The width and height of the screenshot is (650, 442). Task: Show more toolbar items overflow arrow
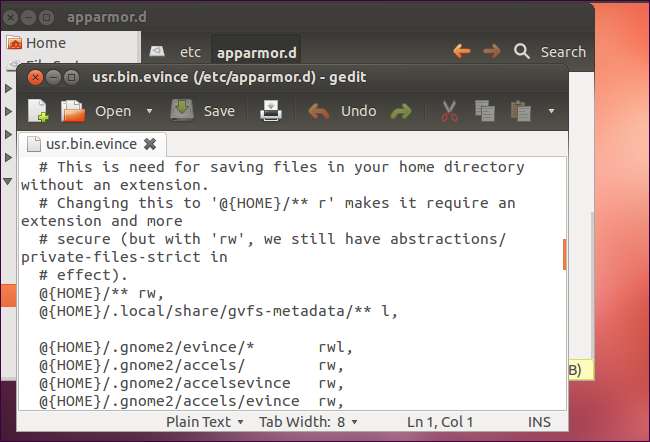pyautogui.click(x=551, y=111)
